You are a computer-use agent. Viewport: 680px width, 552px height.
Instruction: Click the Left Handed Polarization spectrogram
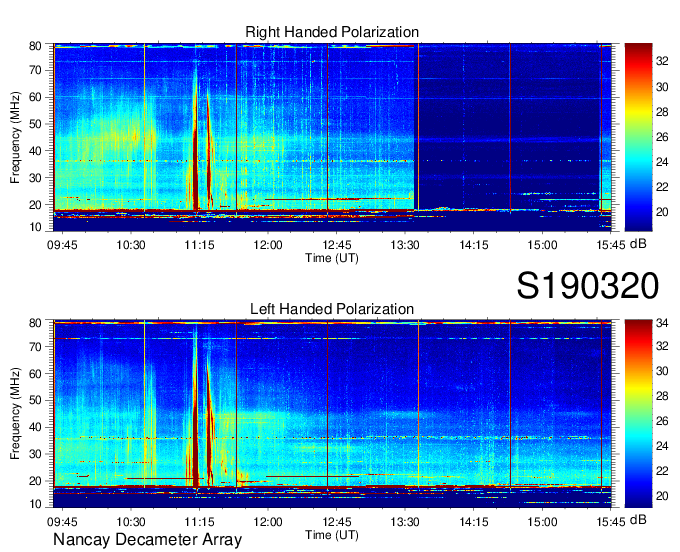click(x=332, y=414)
